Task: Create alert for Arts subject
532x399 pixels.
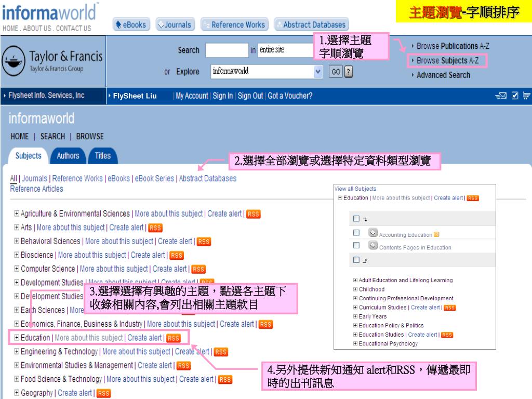Action: (126, 228)
